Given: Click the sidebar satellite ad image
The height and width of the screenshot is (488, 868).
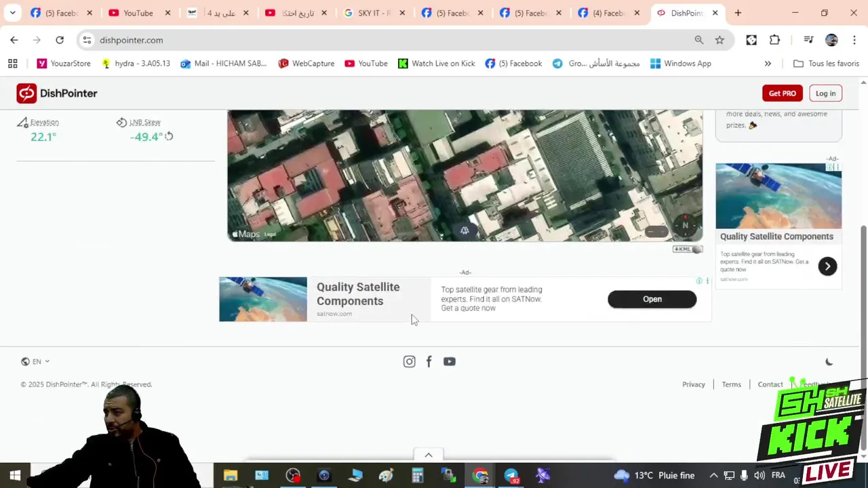Looking at the screenshot, I should (778, 197).
